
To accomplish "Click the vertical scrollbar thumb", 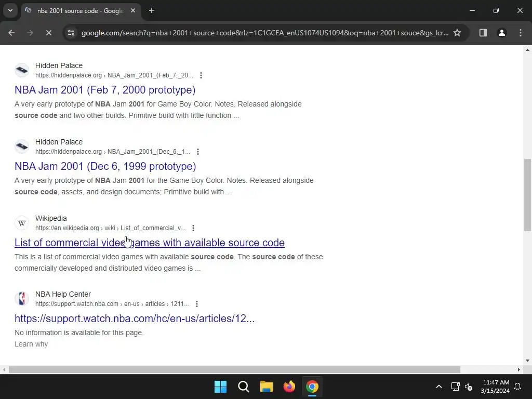I will coord(527,195).
